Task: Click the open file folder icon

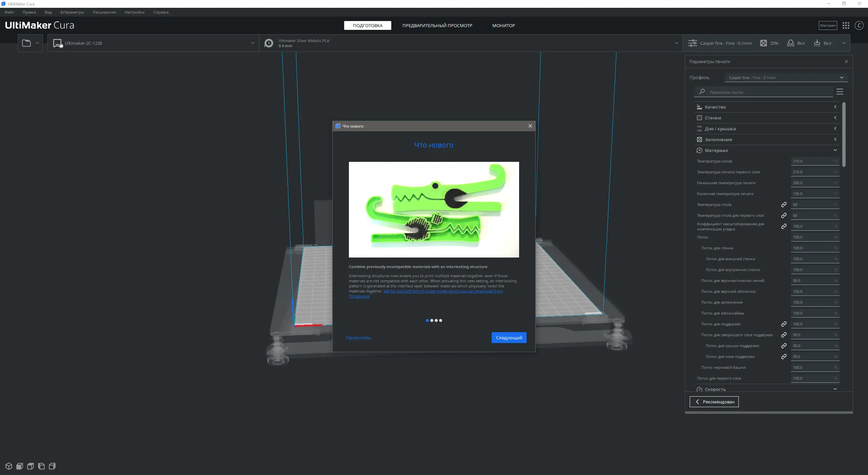Action: [x=26, y=43]
